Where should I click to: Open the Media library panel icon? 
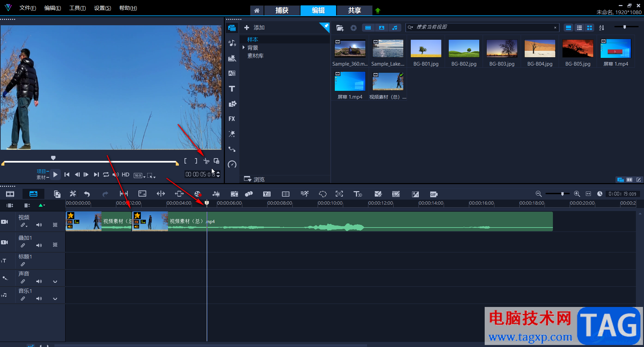(232, 28)
